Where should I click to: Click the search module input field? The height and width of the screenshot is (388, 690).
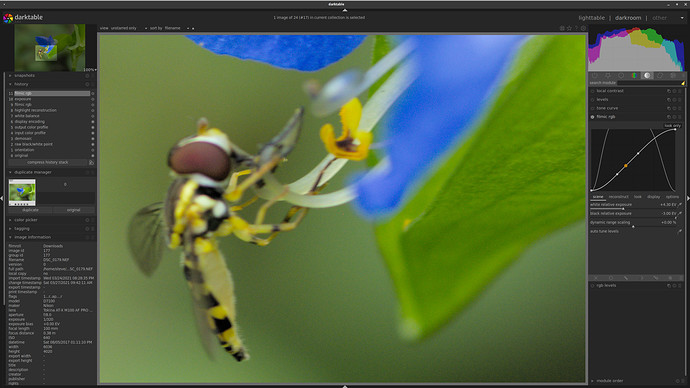648,83
